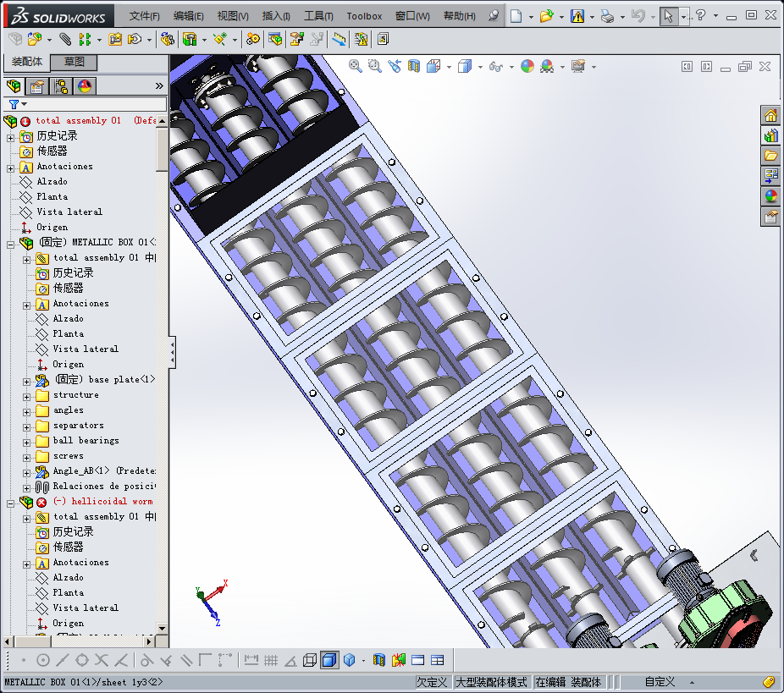784x693 pixels.
Task: Expand the ball bearings folder
Action: 26,443
